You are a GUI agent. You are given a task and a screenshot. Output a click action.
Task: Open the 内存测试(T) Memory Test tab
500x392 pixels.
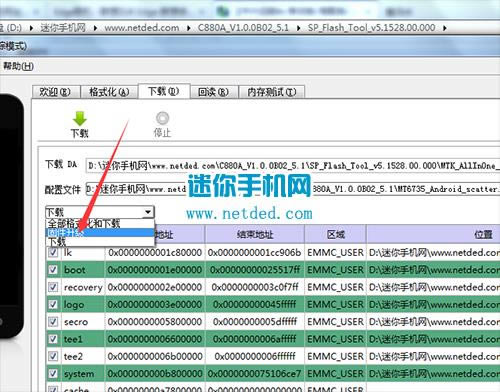pyautogui.click(x=272, y=92)
